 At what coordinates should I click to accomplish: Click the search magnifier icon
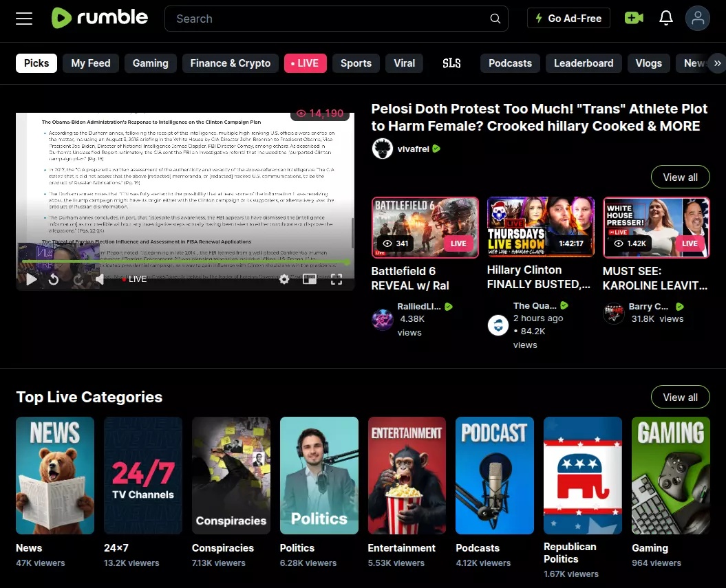[x=495, y=19]
